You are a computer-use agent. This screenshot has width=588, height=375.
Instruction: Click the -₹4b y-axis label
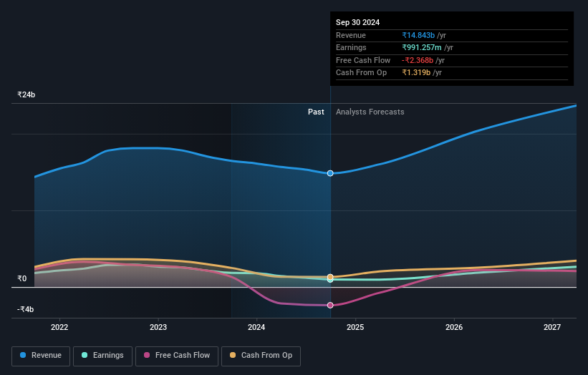point(26,309)
